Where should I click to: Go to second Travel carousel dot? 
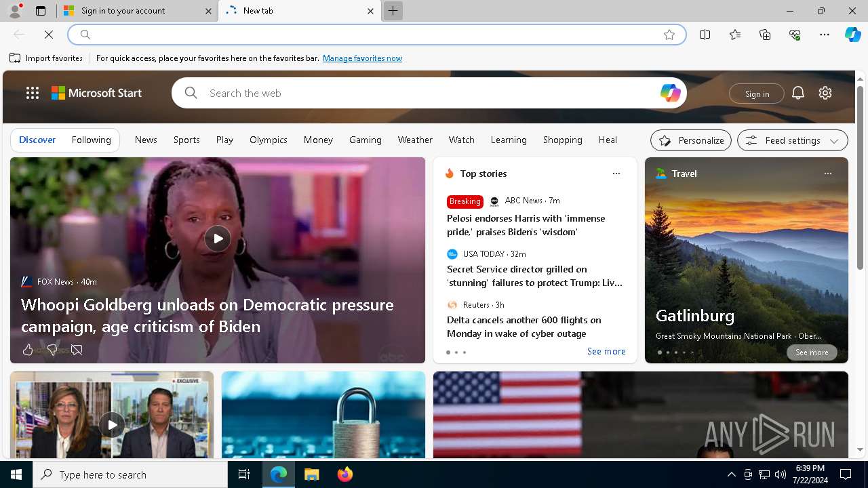[668, 352]
